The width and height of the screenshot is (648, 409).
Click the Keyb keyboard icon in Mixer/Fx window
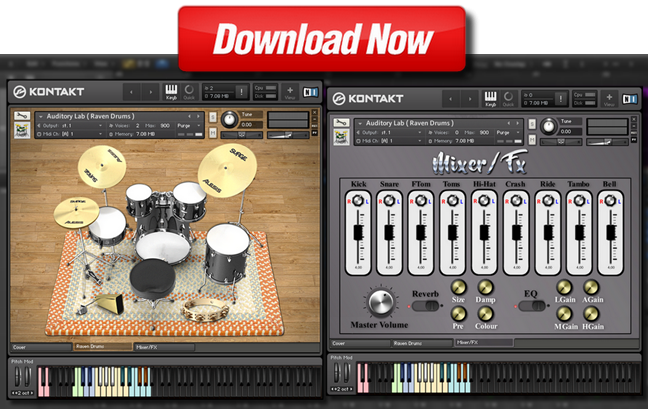(x=491, y=99)
